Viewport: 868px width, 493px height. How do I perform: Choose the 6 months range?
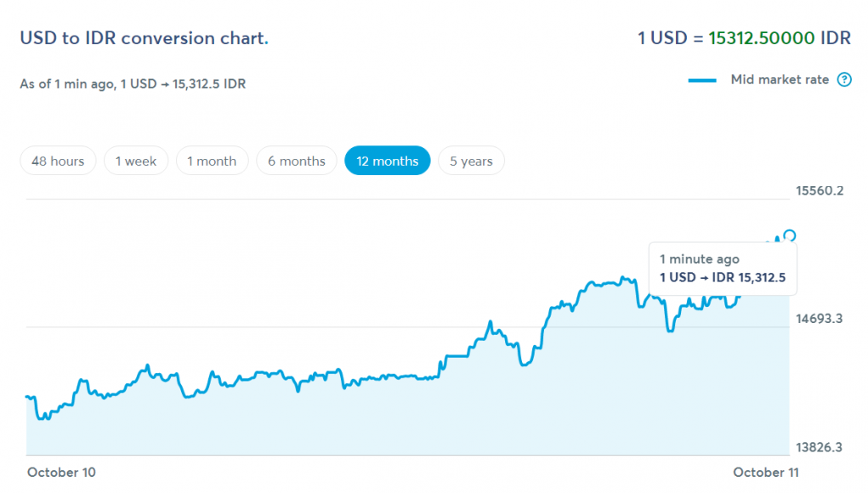[x=297, y=161]
